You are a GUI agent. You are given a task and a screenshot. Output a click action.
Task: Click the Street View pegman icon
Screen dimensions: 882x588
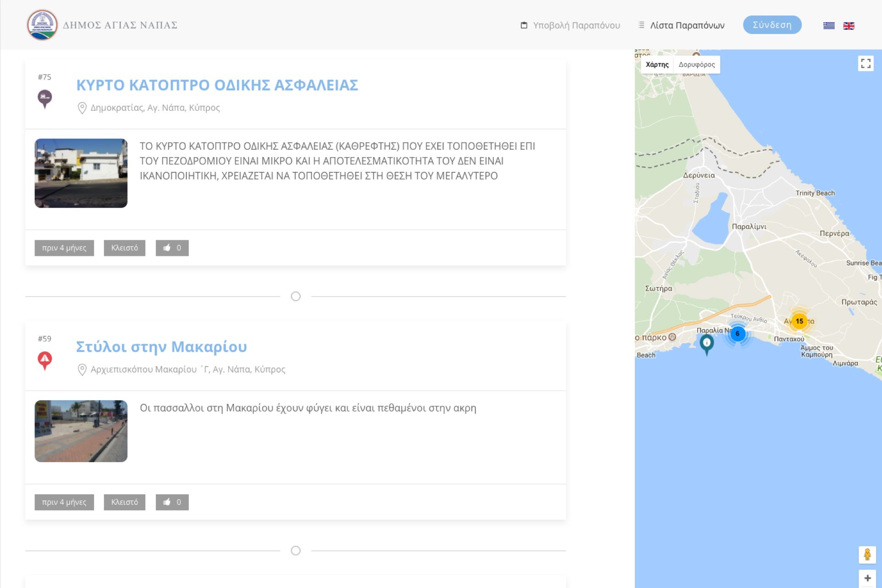coord(867,554)
